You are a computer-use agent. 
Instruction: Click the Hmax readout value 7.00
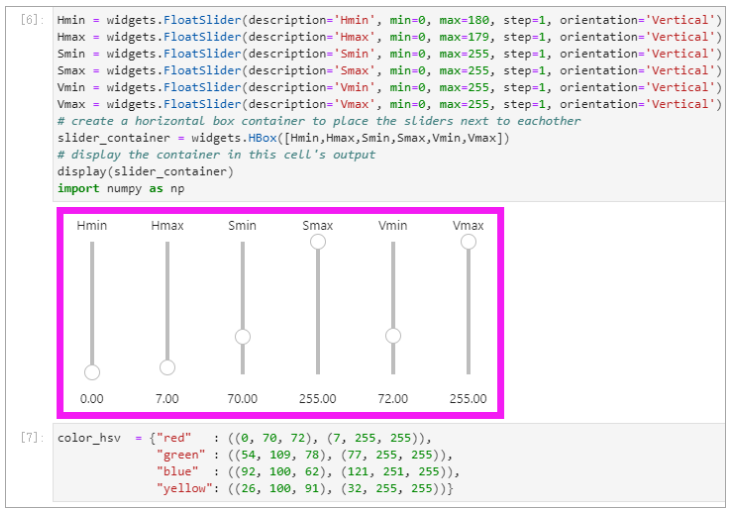167,399
